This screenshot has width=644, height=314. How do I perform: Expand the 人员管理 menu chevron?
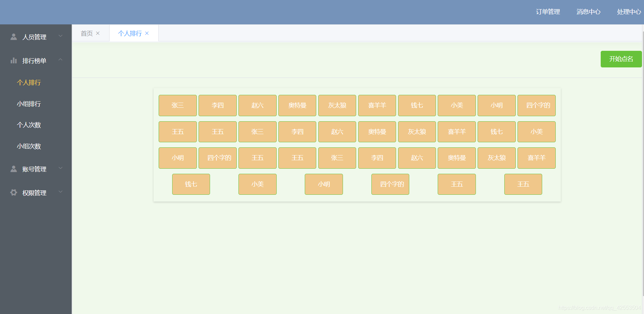[61, 36]
